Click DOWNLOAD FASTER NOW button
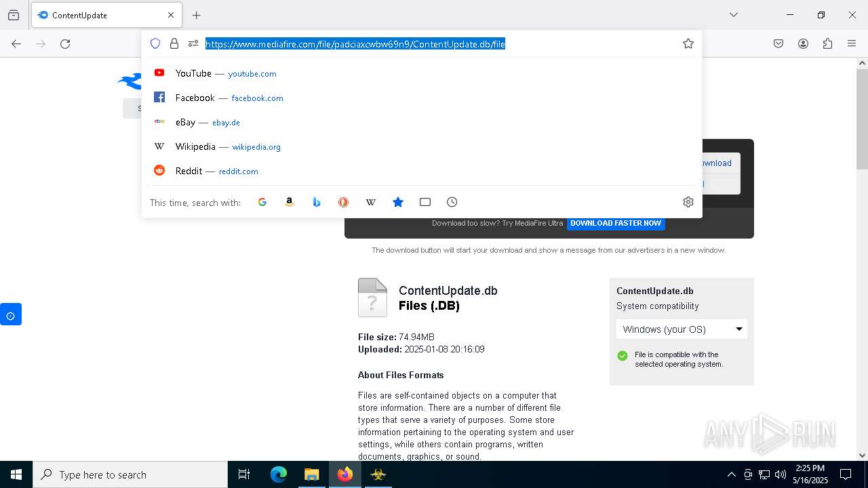The height and width of the screenshot is (488, 868). pyautogui.click(x=616, y=223)
